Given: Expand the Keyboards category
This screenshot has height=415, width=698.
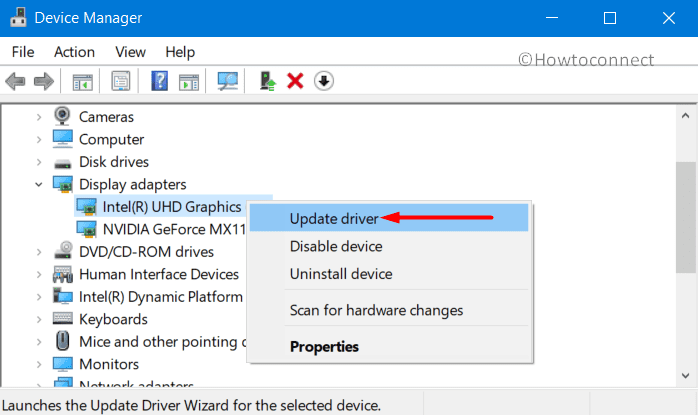Looking at the screenshot, I should [39, 319].
